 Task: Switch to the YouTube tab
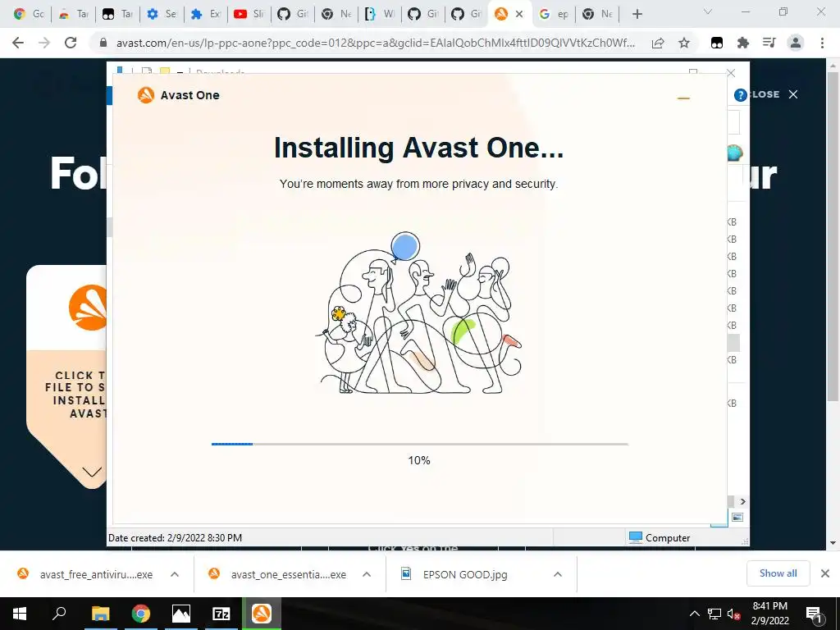click(249, 15)
